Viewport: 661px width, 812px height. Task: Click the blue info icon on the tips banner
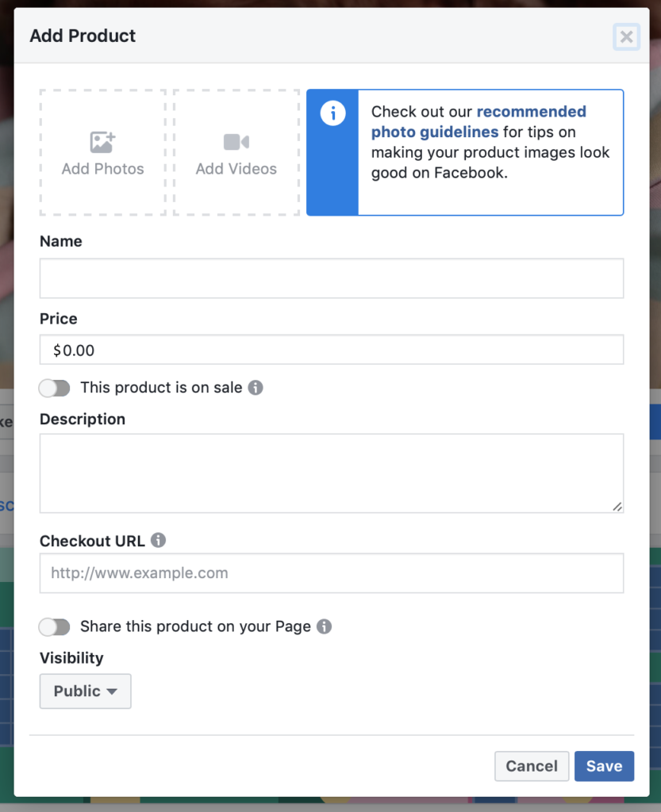tap(332, 113)
